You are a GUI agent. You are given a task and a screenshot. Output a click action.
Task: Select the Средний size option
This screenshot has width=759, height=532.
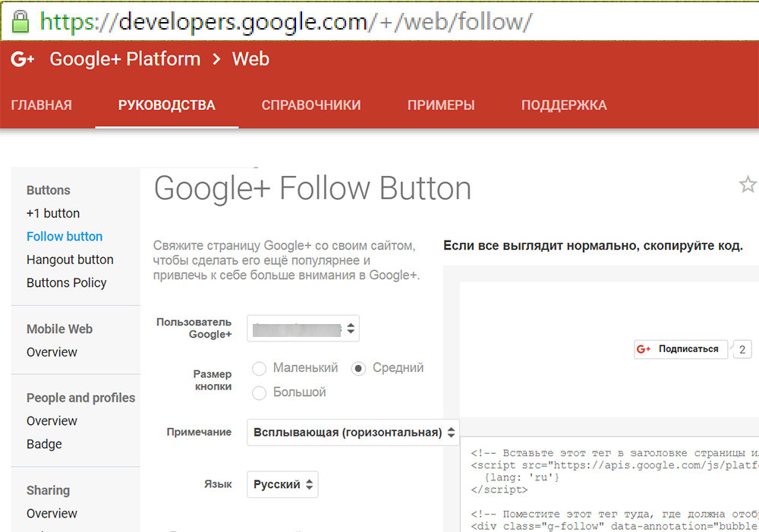pos(357,368)
